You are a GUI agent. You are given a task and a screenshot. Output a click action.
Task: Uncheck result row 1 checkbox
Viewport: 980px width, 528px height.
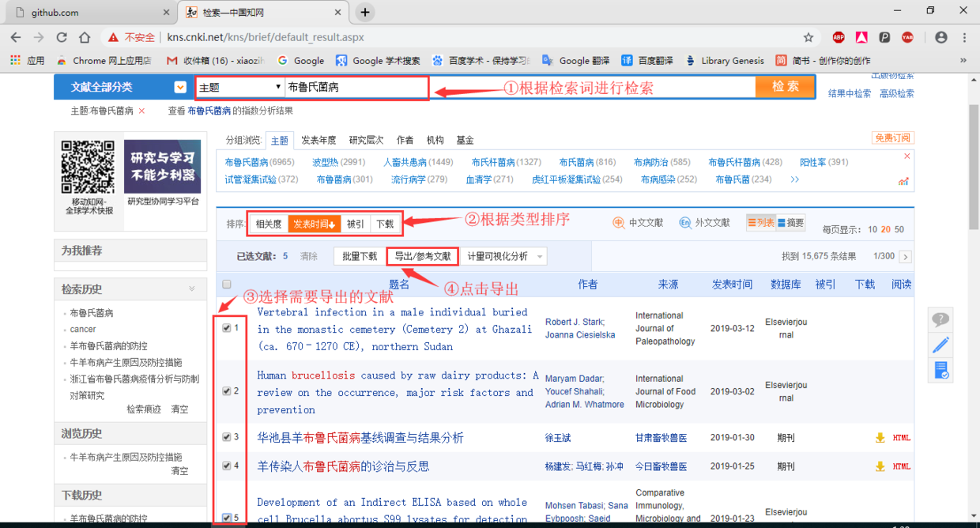pyautogui.click(x=227, y=328)
